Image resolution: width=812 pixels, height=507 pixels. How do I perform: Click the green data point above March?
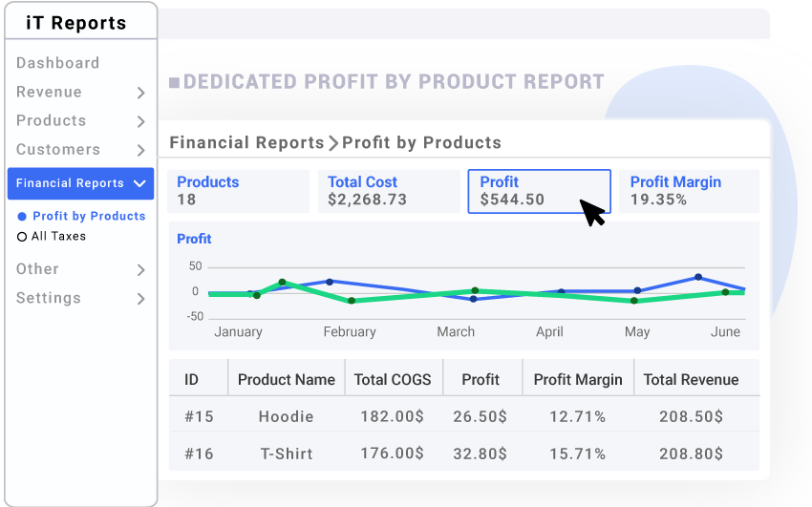(x=475, y=291)
